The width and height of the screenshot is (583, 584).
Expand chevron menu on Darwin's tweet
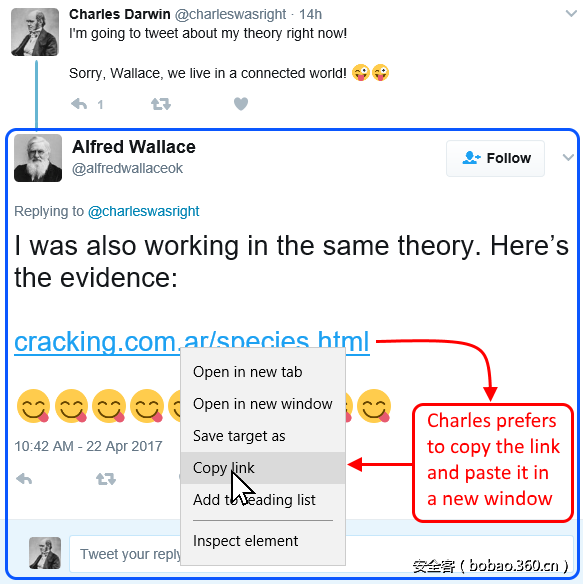(x=571, y=14)
